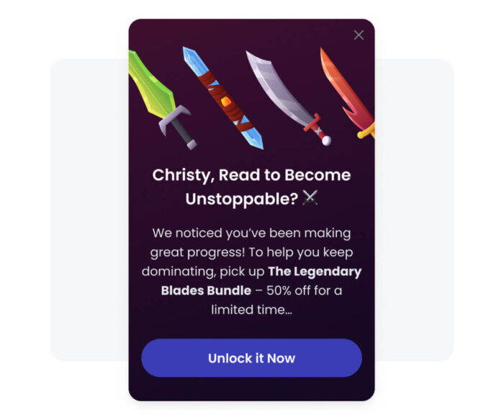Viewport: 504px width, 420px height.
Task: Click the orange gem on blue sword
Action: coord(226,102)
